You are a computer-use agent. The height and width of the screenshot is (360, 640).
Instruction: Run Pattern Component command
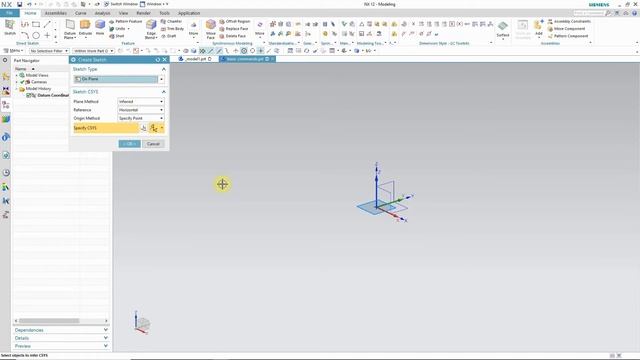568,36
